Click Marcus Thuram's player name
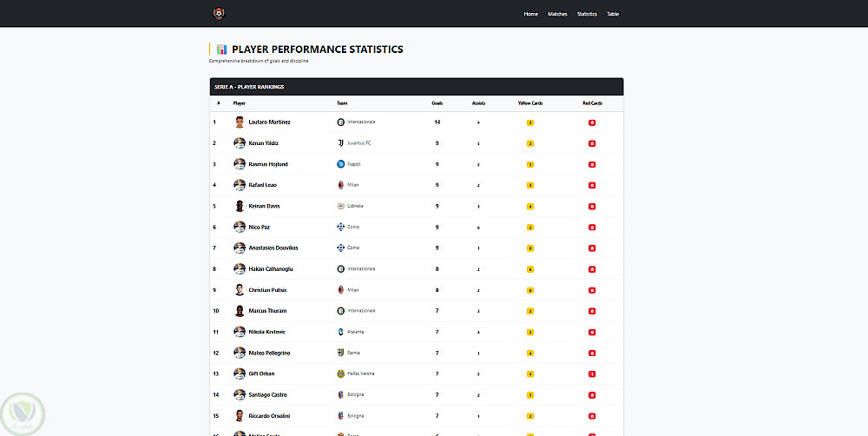This screenshot has width=868, height=436. click(266, 311)
